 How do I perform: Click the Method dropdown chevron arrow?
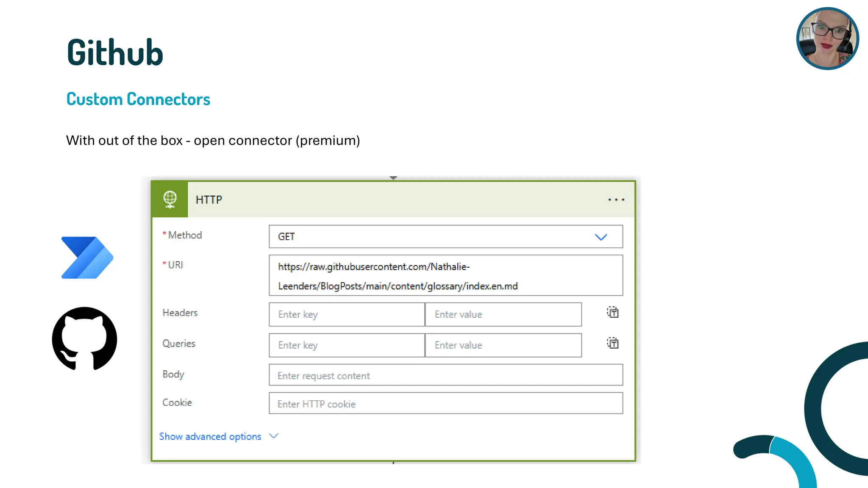pyautogui.click(x=601, y=237)
